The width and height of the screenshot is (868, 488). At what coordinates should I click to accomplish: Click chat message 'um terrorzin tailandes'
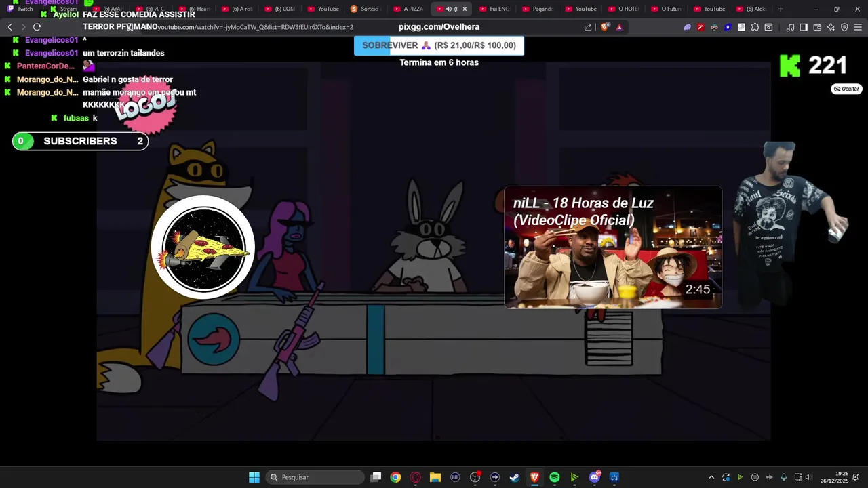(x=123, y=53)
